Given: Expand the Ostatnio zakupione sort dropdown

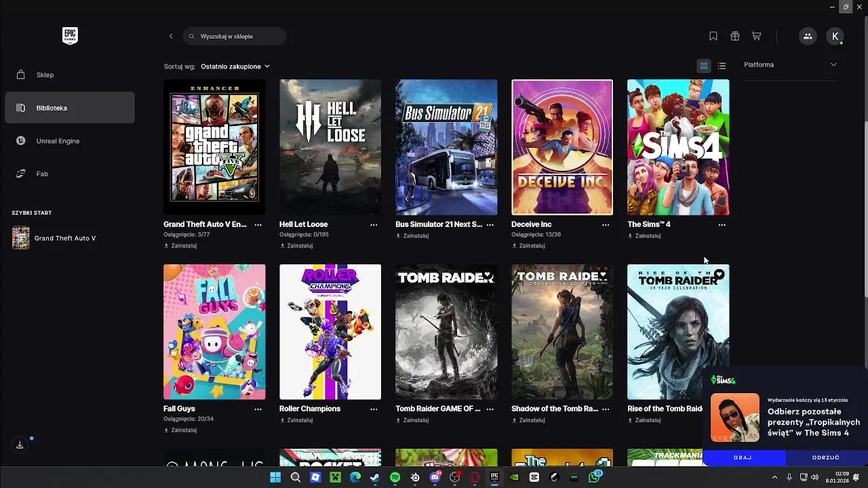Looking at the screenshot, I should [x=235, y=66].
